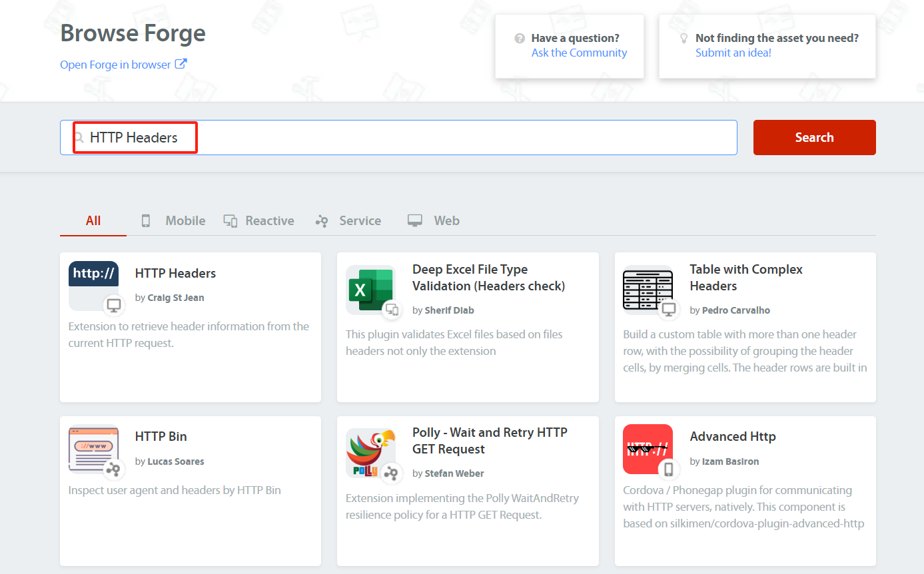Click the lightbulb icon by Not finding the asset
The image size is (924, 574).
coord(684,39)
